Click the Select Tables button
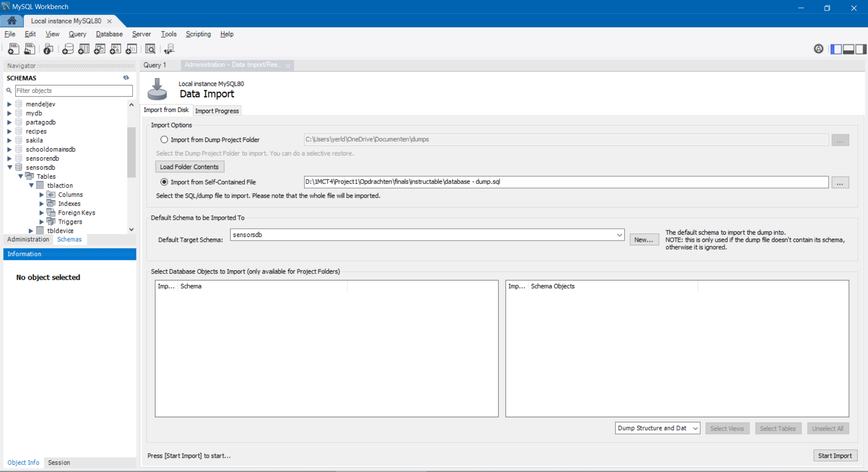 click(x=778, y=428)
